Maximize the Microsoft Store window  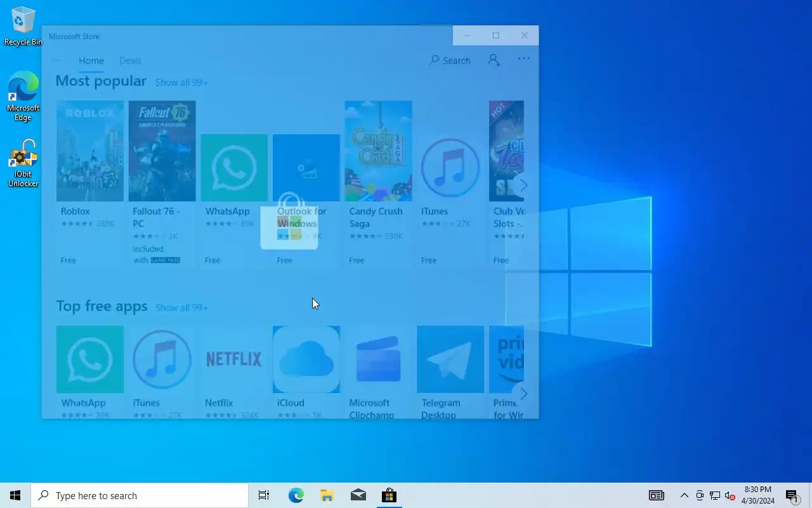coord(496,36)
